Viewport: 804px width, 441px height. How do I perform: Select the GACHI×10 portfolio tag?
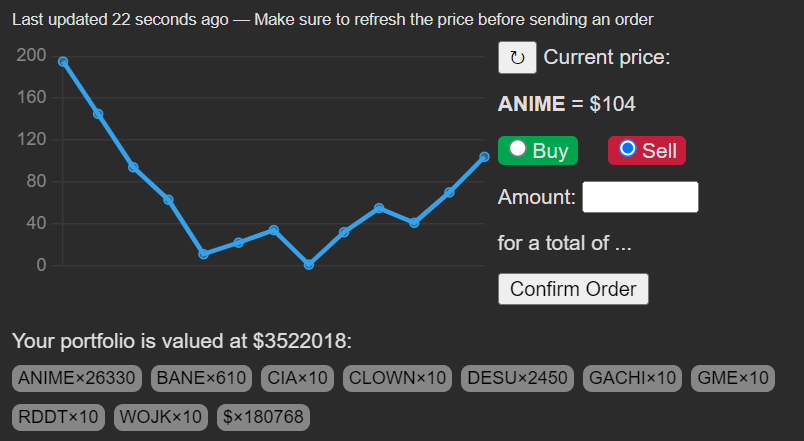(x=632, y=378)
